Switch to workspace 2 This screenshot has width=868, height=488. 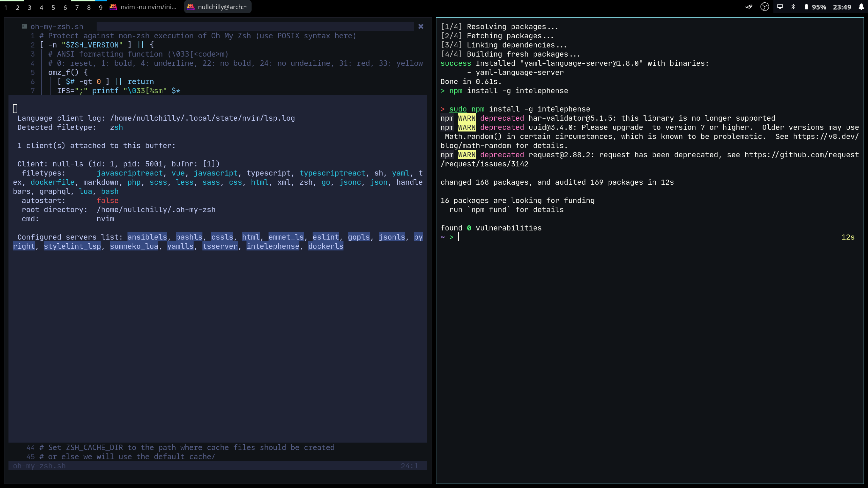point(18,7)
